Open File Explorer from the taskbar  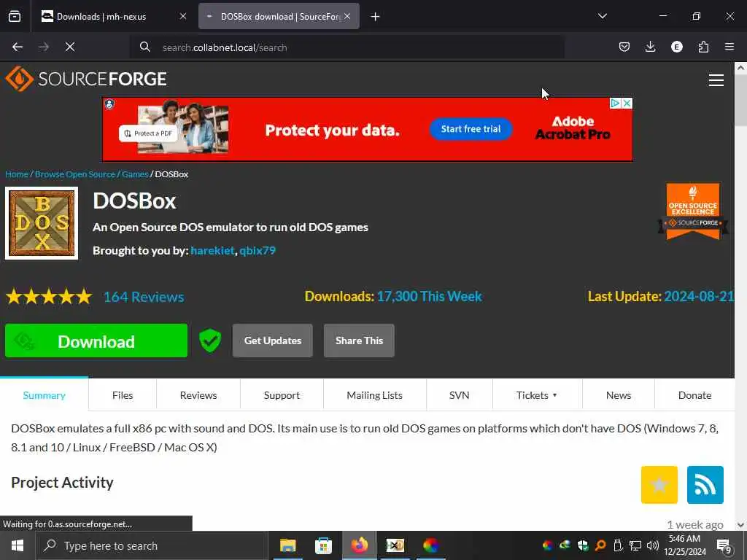(x=287, y=545)
